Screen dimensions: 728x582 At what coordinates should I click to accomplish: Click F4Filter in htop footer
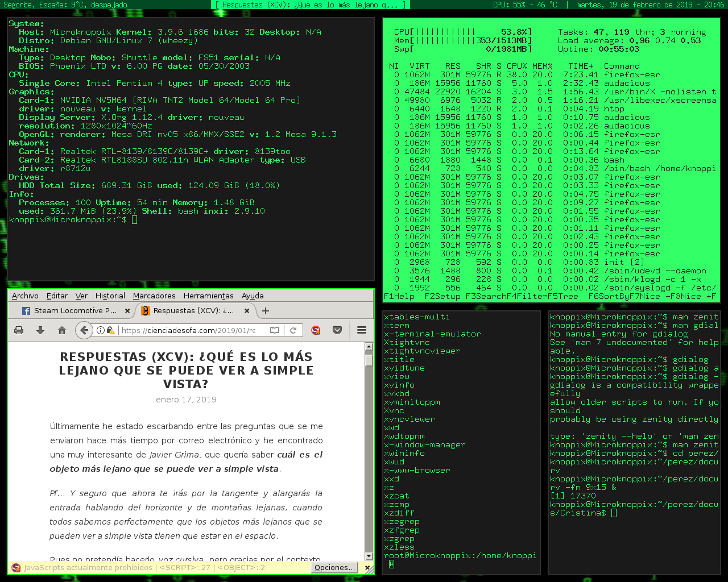coord(527,296)
